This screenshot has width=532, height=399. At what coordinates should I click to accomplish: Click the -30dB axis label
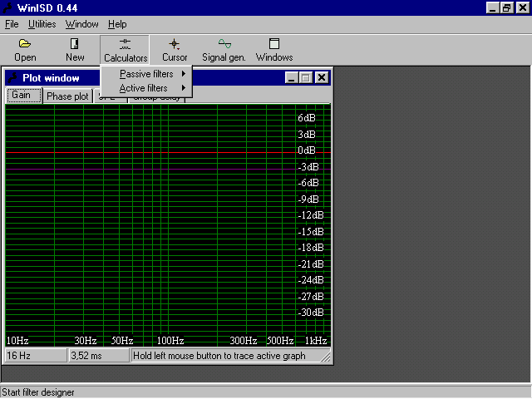[311, 313]
